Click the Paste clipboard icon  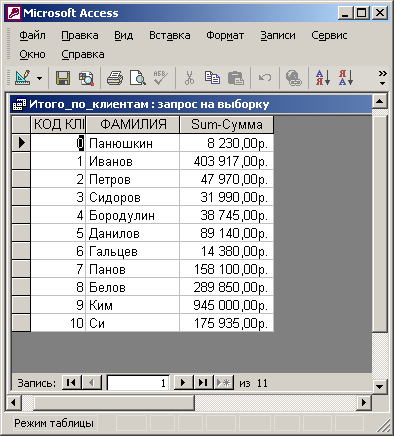pyautogui.click(x=236, y=78)
